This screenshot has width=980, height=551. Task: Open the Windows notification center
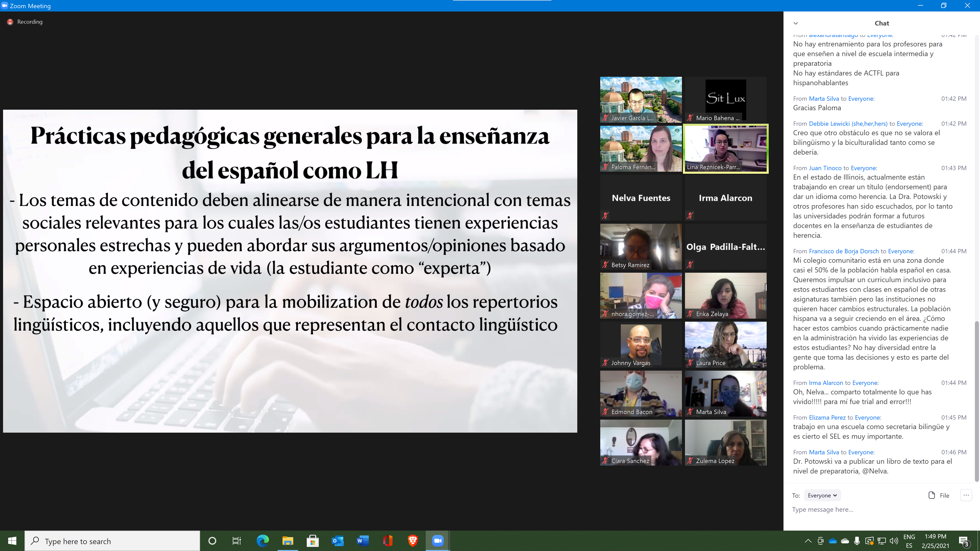(964, 541)
